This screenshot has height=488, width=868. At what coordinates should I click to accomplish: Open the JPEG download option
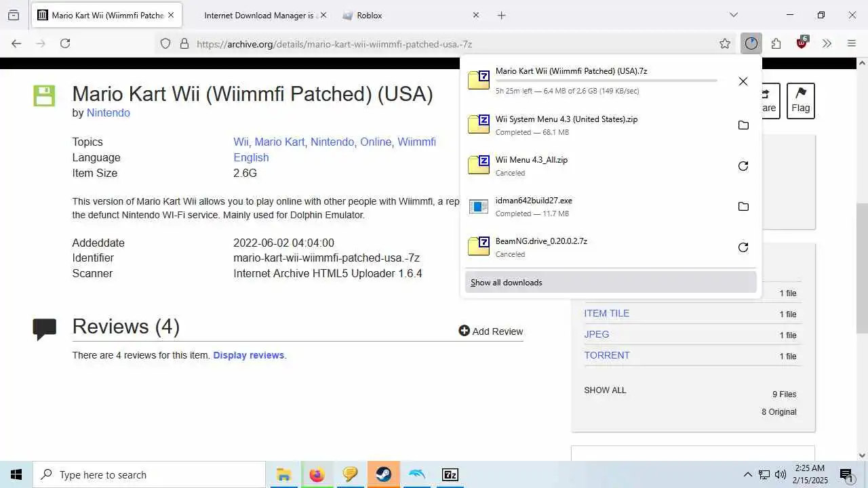[x=597, y=334]
